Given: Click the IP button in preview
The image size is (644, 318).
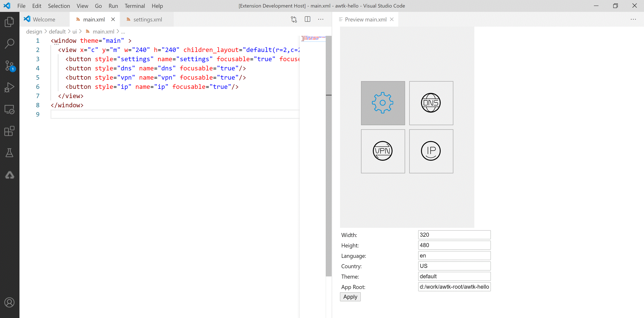Looking at the screenshot, I should [x=431, y=151].
